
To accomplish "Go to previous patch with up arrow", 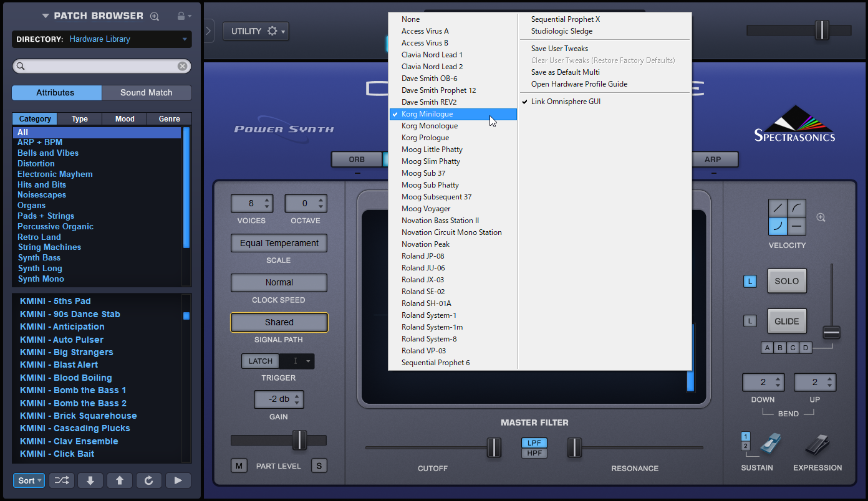I will [120, 480].
